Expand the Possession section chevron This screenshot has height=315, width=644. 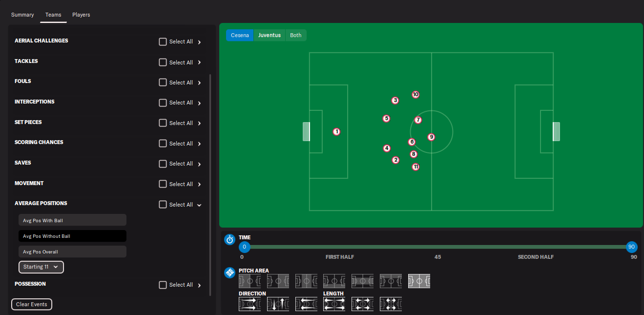coord(199,285)
